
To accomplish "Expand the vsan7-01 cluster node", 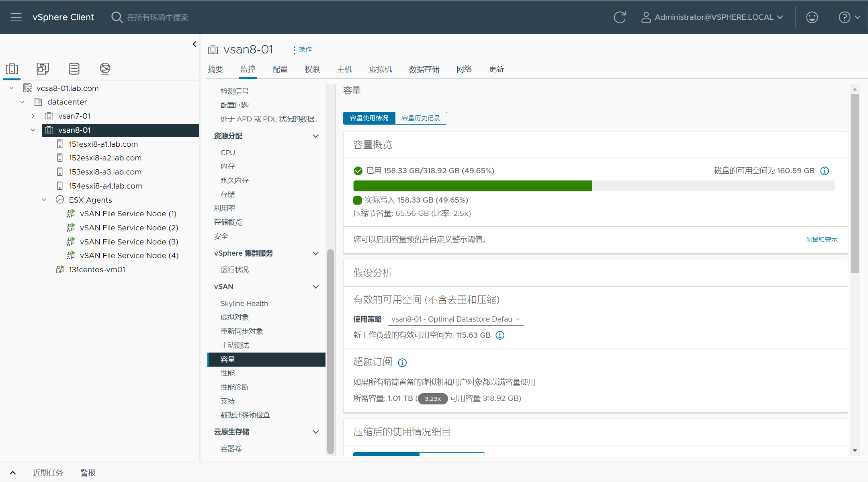I will coord(33,116).
